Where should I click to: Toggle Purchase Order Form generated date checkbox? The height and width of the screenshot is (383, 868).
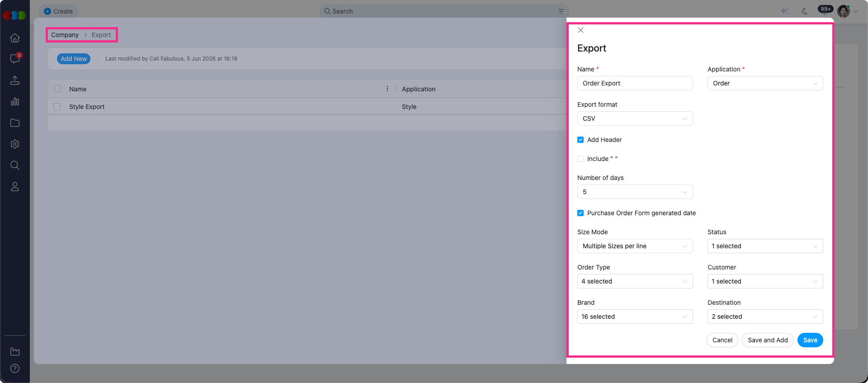point(580,213)
